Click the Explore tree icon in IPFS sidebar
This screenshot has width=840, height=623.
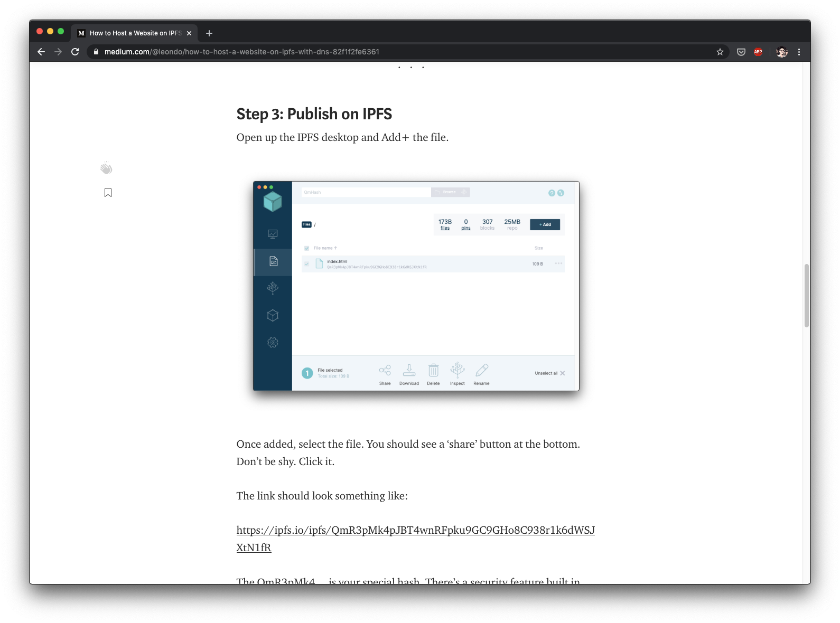pyautogui.click(x=273, y=288)
